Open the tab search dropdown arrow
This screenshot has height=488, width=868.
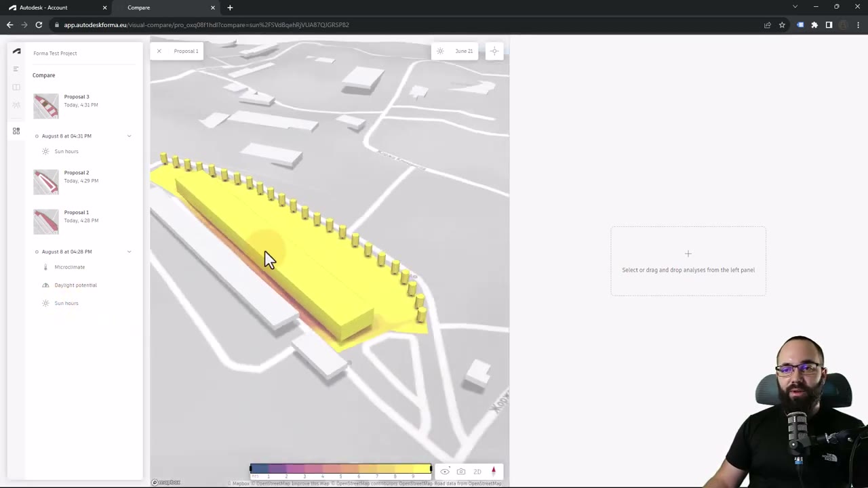795,7
